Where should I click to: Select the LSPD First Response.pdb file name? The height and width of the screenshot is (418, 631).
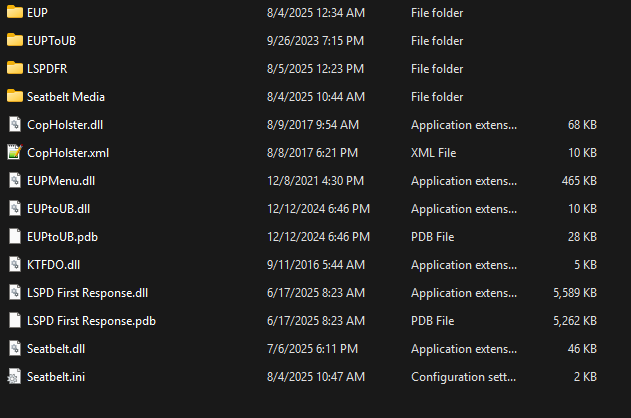pos(91,321)
